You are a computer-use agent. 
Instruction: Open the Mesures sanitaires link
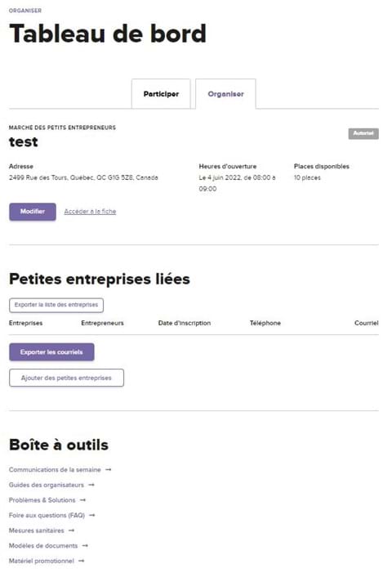[37, 530]
